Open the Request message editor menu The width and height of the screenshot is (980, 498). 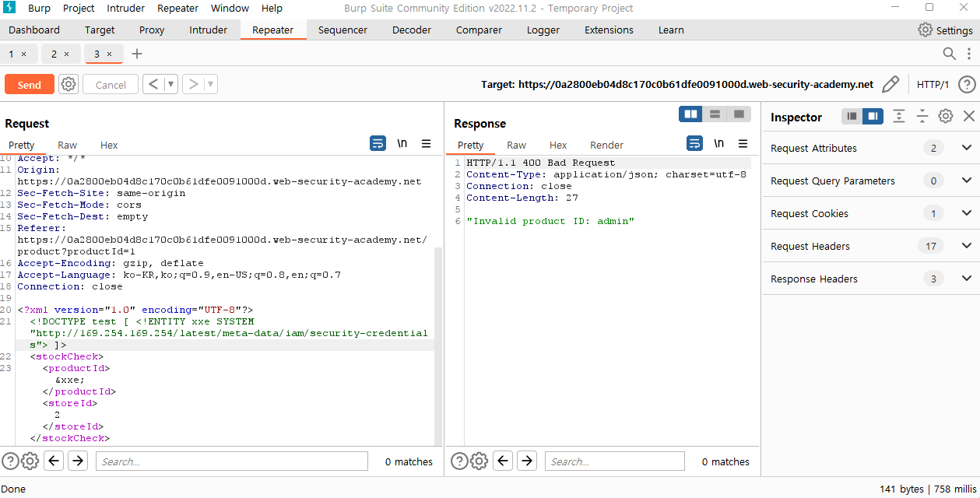click(x=427, y=143)
